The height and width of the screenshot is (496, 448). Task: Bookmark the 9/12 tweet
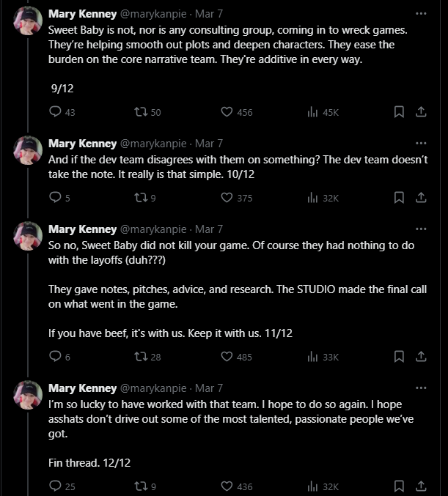[399, 112]
